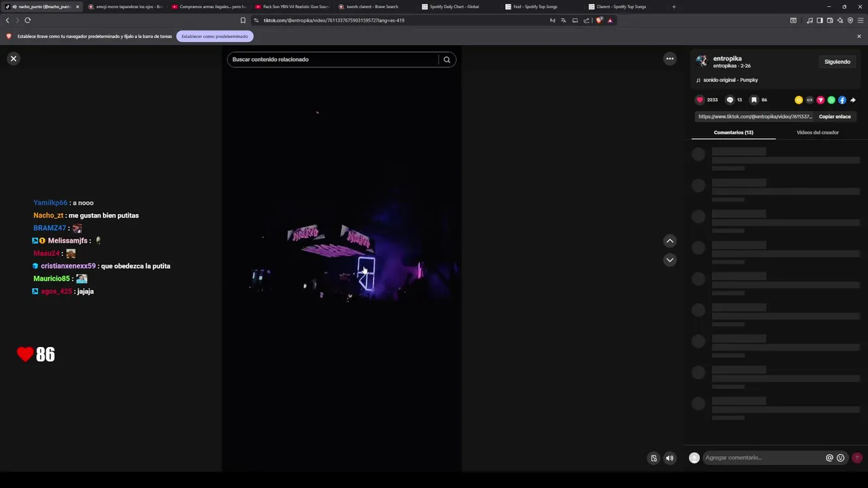Click the search magnifier icon
Viewport: 868px width, 488px height.
coord(447,60)
